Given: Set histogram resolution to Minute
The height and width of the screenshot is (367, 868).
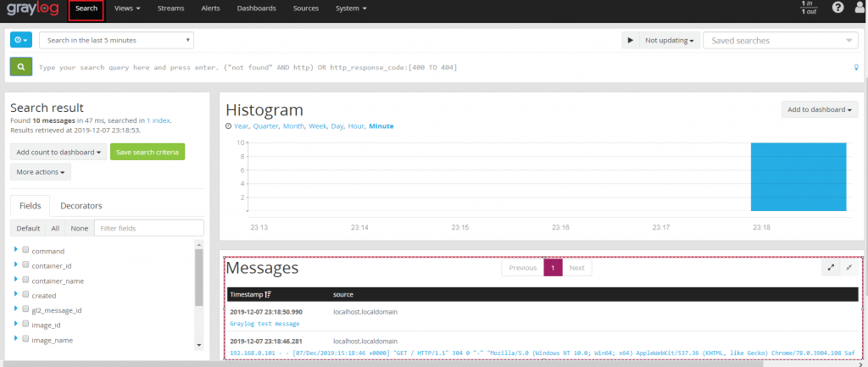Looking at the screenshot, I should (381, 126).
